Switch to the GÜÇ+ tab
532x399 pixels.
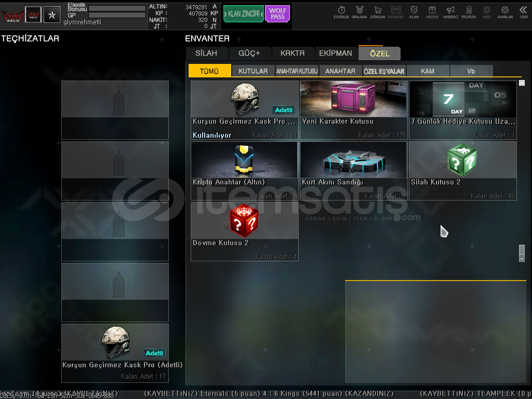(249, 54)
